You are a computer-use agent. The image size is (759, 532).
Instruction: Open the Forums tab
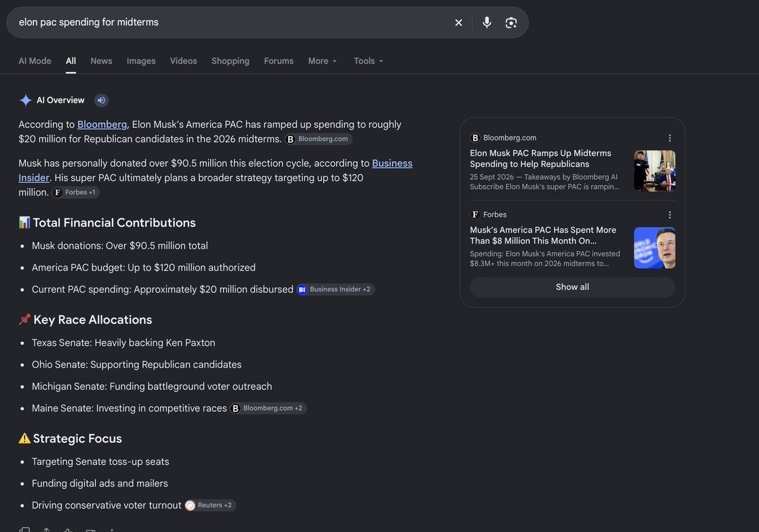pos(279,61)
